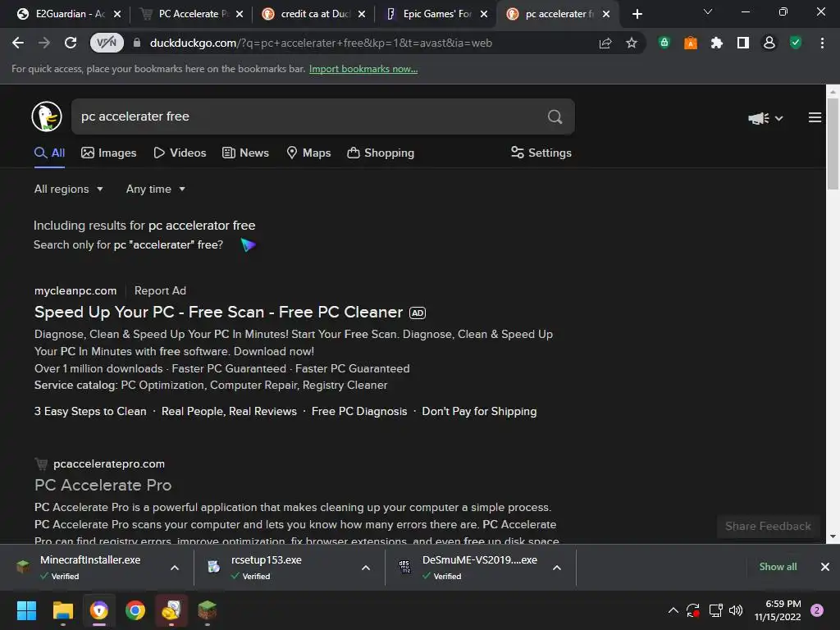Open File Explorer from taskbar

coord(62,610)
